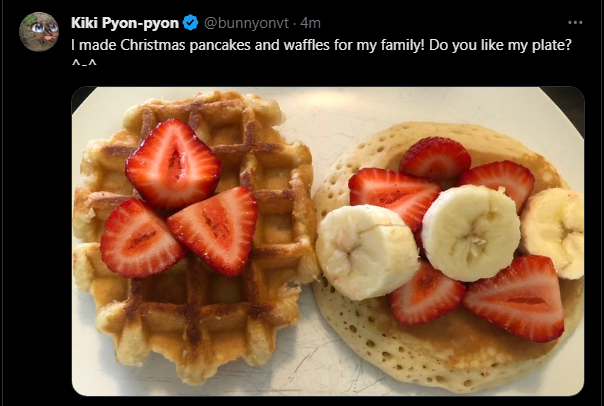604x406 pixels.
Task: Click the ^-^ emoticon line in the tweet
Action: (x=84, y=63)
